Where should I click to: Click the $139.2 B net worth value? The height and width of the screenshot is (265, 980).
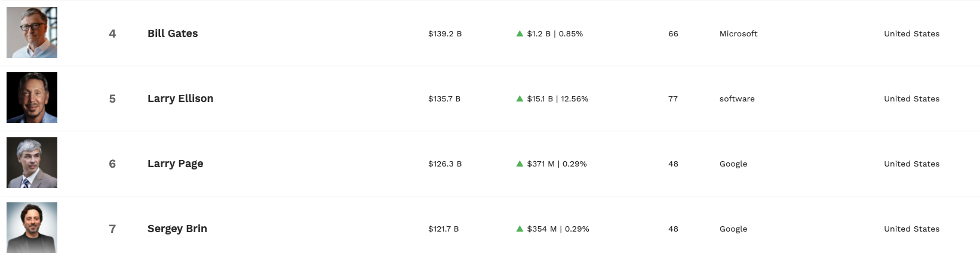[445, 33]
